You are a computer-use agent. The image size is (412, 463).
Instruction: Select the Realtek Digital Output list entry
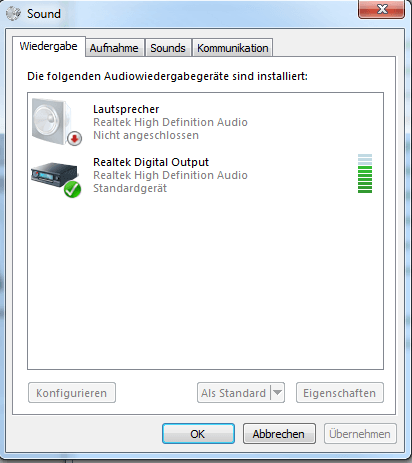pos(205,175)
